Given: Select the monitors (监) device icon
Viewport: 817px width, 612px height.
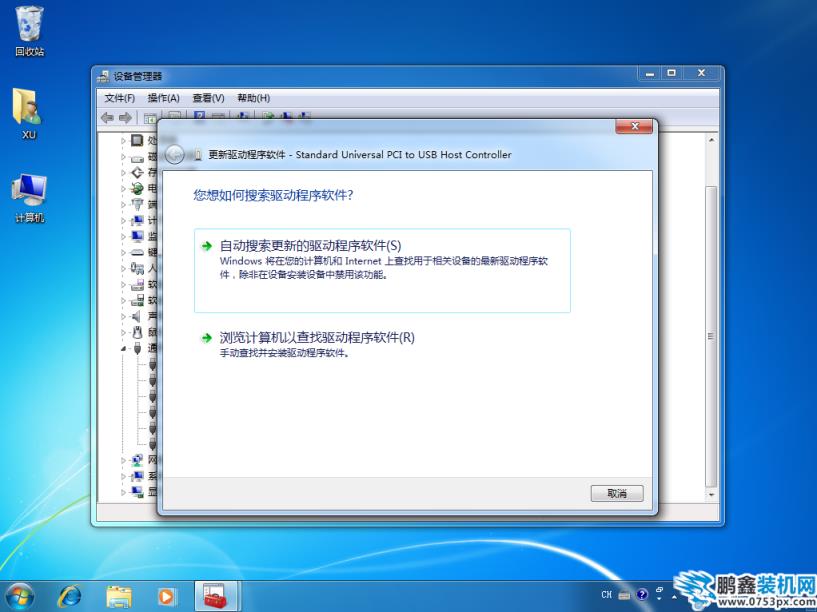Looking at the screenshot, I should (x=137, y=236).
